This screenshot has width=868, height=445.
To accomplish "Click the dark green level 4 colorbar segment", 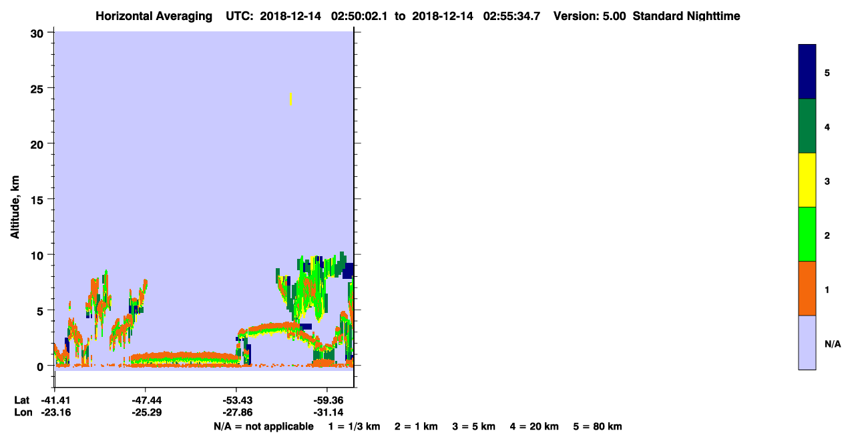I will pyautogui.click(x=807, y=126).
